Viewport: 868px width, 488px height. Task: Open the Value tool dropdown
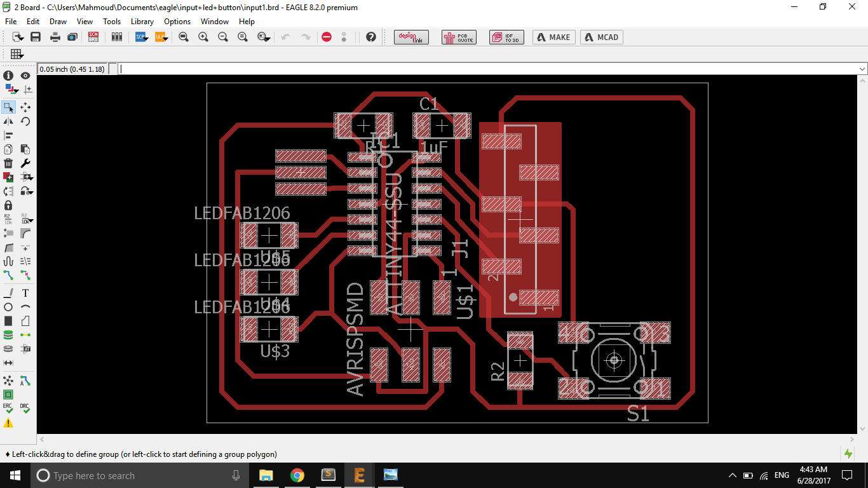pyautogui.click(x=27, y=219)
